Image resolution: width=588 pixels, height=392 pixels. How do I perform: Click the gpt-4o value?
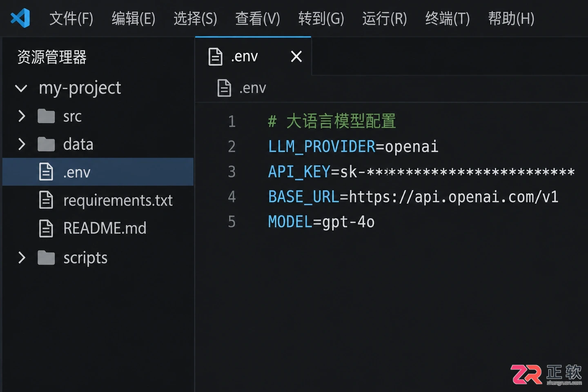(x=348, y=223)
